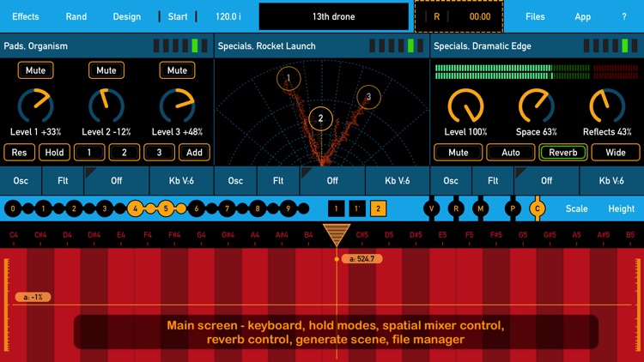The width and height of the screenshot is (644, 362).
Task: Toggle the Reverb button
Action: (x=563, y=153)
